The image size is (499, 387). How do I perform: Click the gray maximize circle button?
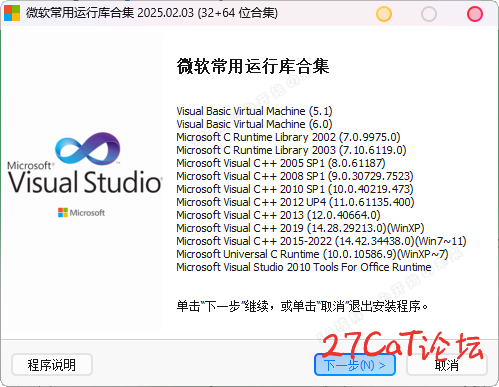click(x=429, y=14)
